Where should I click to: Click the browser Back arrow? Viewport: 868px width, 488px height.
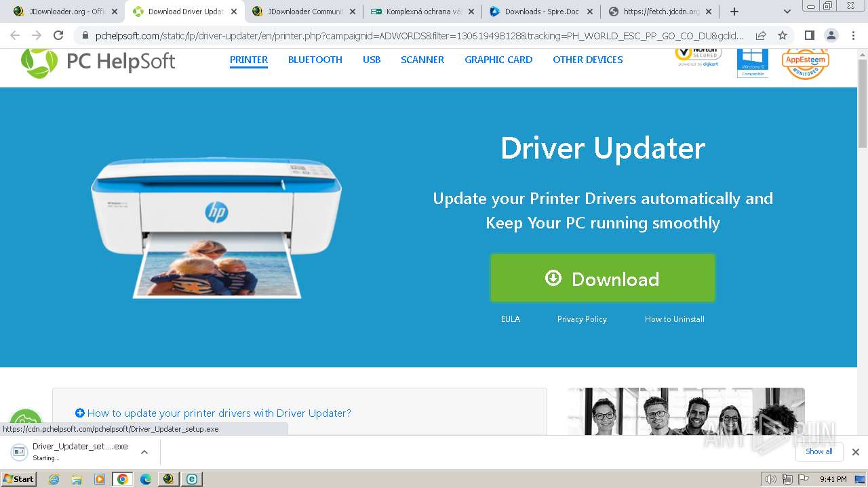15,35
